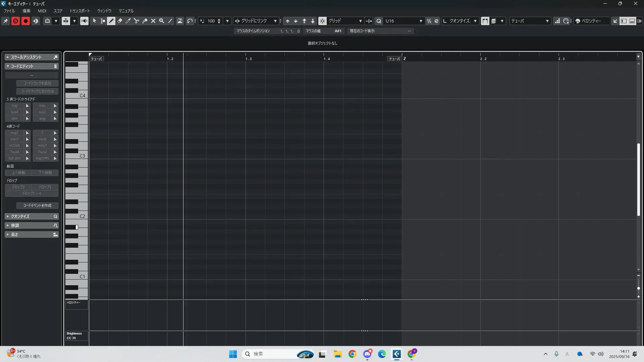Image resolution: width=644 pixels, height=362 pixels.
Task: Select the Erase tool
Action: click(120, 21)
